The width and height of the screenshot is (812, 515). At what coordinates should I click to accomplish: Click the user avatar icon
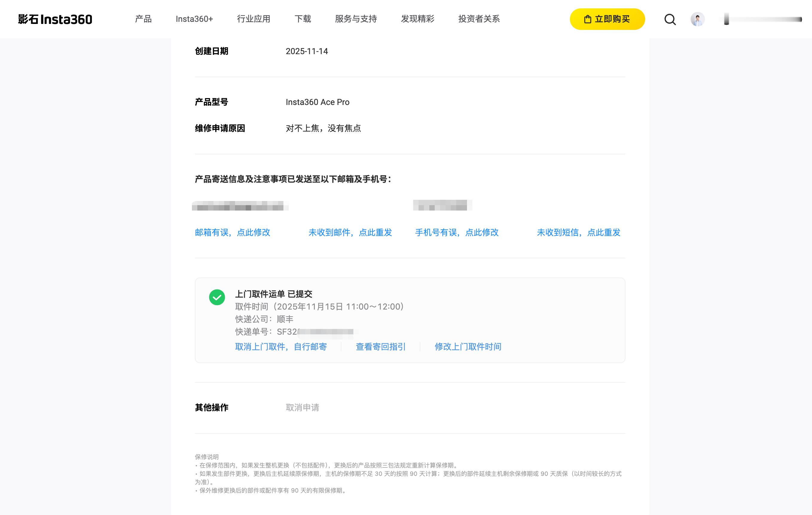pos(697,19)
